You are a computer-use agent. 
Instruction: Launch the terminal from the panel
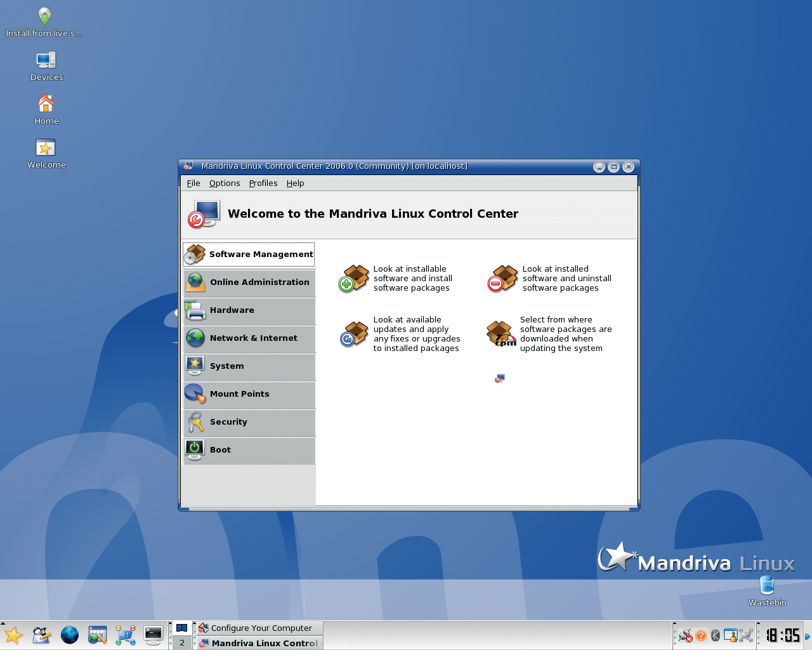pyautogui.click(x=154, y=635)
